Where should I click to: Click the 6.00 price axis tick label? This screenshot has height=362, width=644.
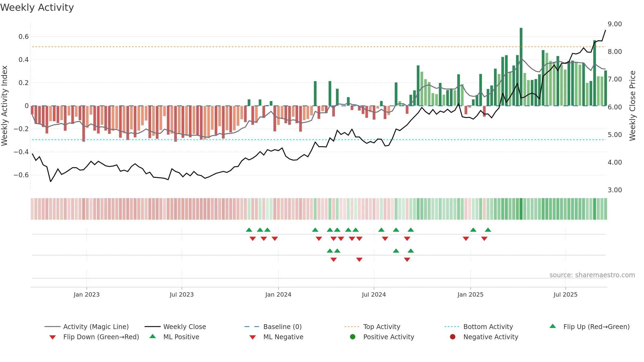click(615, 107)
